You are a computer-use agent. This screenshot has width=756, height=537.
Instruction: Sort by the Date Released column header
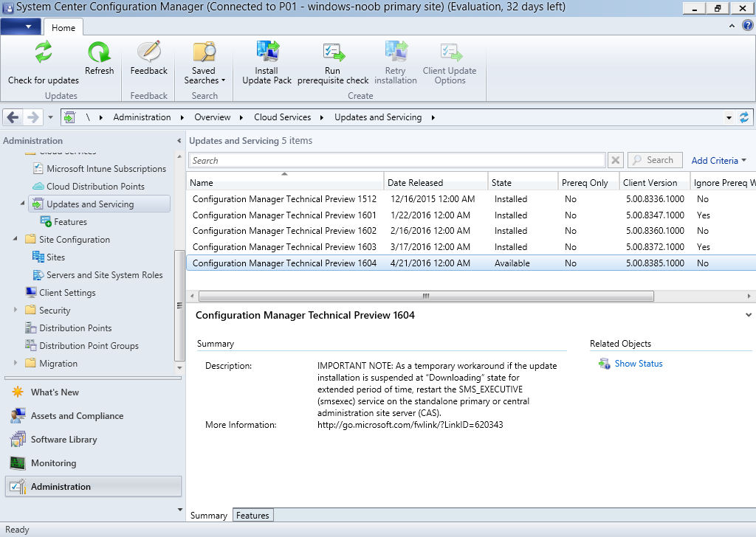(436, 182)
